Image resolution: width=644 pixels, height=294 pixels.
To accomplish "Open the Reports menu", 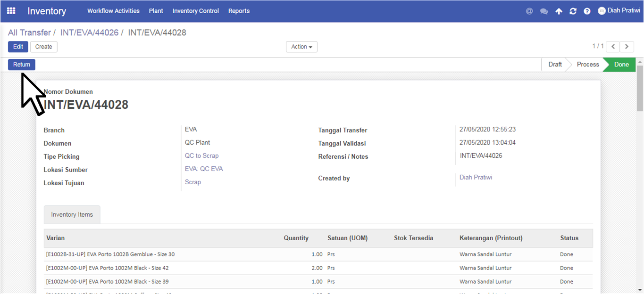I will [239, 11].
